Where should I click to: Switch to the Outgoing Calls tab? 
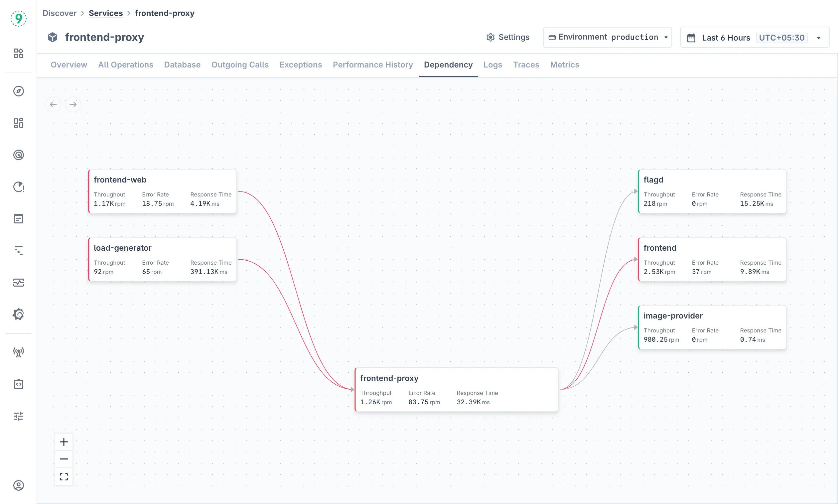pos(240,64)
